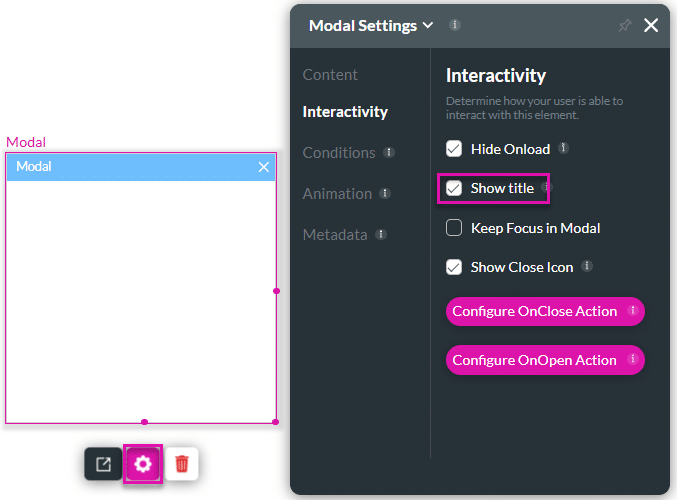
Task: View the info icon next to Metadata
Action: (381, 234)
